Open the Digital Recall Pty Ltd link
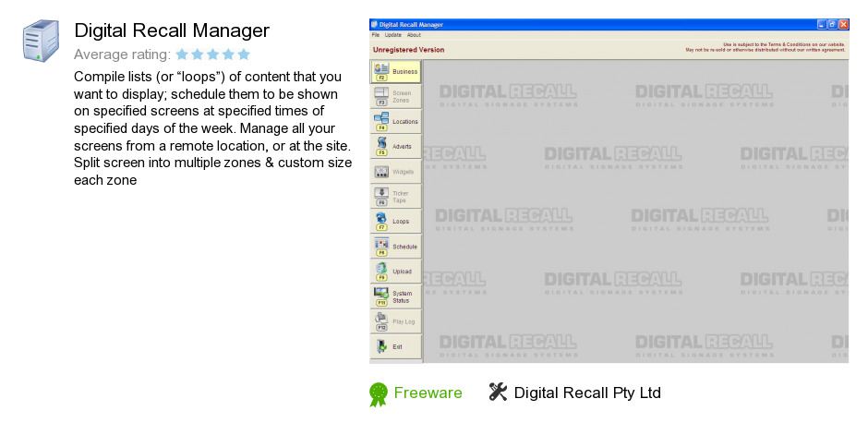The image size is (868, 435). pyautogui.click(x=587, y=393)
